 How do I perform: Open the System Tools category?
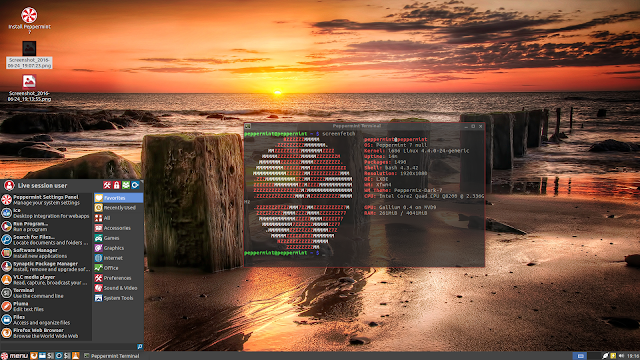[x=118, y=298]
